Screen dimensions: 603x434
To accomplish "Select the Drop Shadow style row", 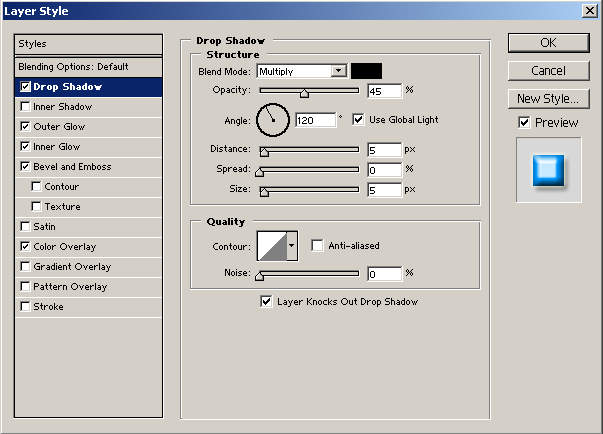I will pyautogui.click(x=88, y=87).
